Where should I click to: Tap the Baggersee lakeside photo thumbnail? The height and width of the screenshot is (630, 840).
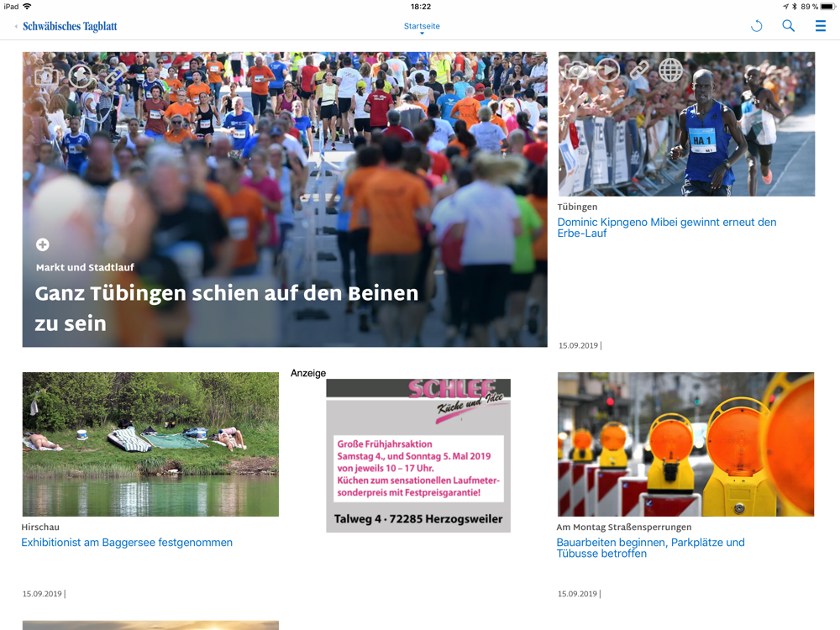(x=150, y=444)
